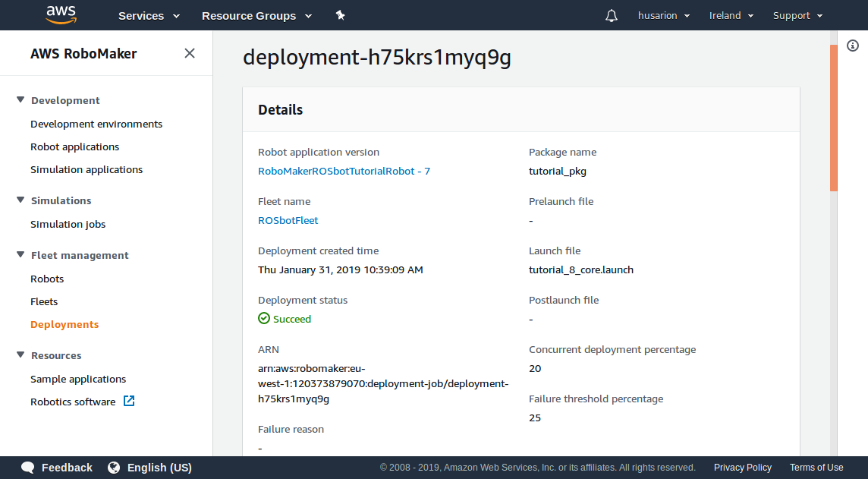This screenshot has width=868, height=479.
Task: Pin a shortcut with the pushpin icon
Action: coord(341,15)
